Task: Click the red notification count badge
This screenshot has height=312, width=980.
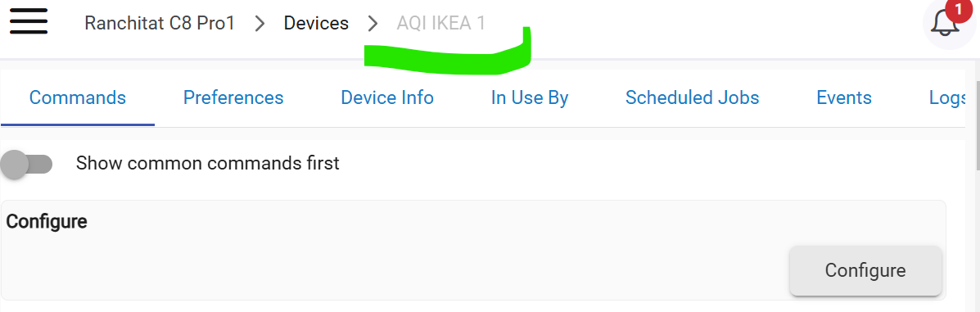Action: (x=958, y=10)
